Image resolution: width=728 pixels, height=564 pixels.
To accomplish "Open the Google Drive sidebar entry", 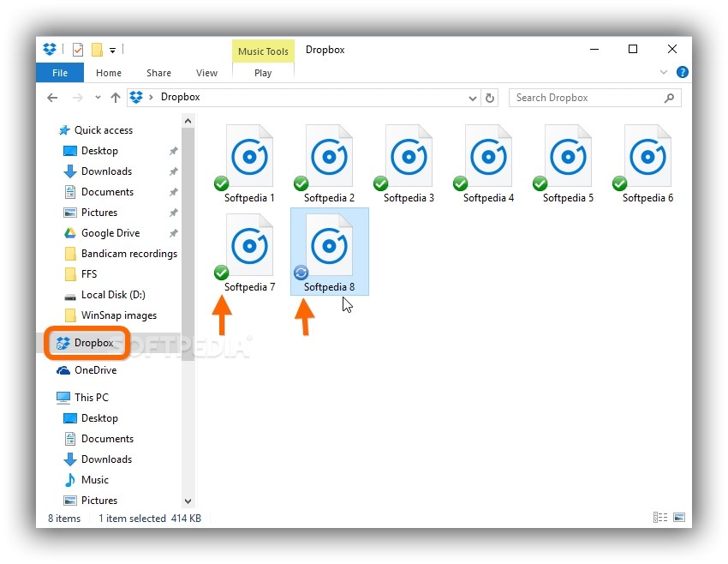I will click(110, 232).
